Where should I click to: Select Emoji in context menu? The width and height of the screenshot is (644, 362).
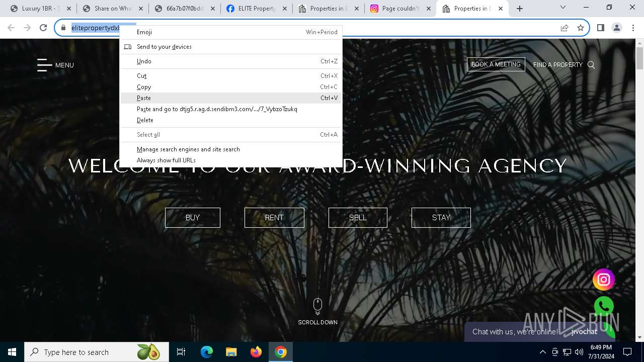[231, 32]
